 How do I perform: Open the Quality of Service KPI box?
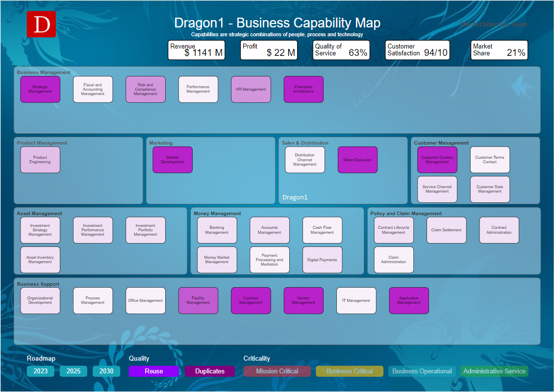pyautogui.click(x=341, y=50)
